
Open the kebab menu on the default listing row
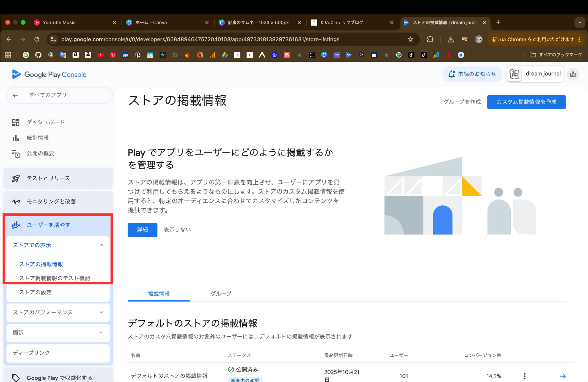click(525, 376)
